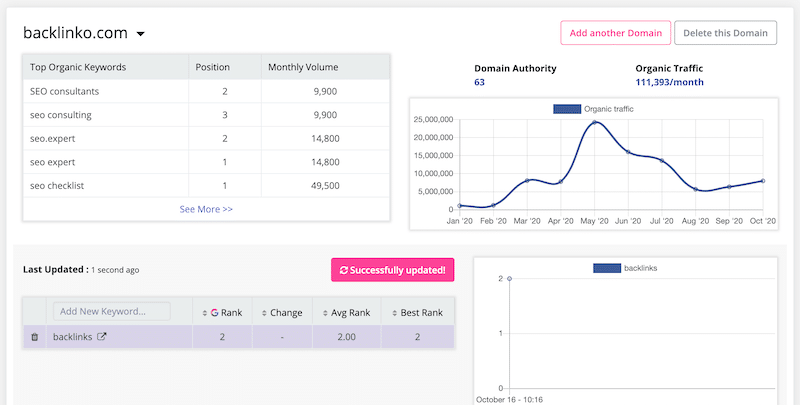
Task: Select the seo.expert keyword row
Action: pos(206,138)
